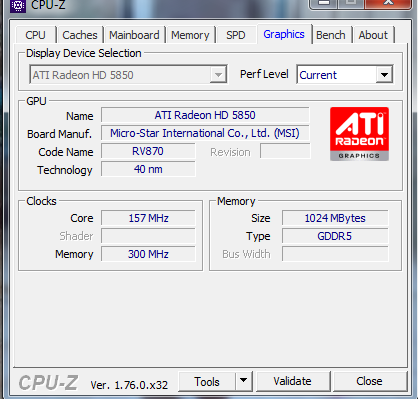Click the CPU-Z logo text at bottom

48,383
